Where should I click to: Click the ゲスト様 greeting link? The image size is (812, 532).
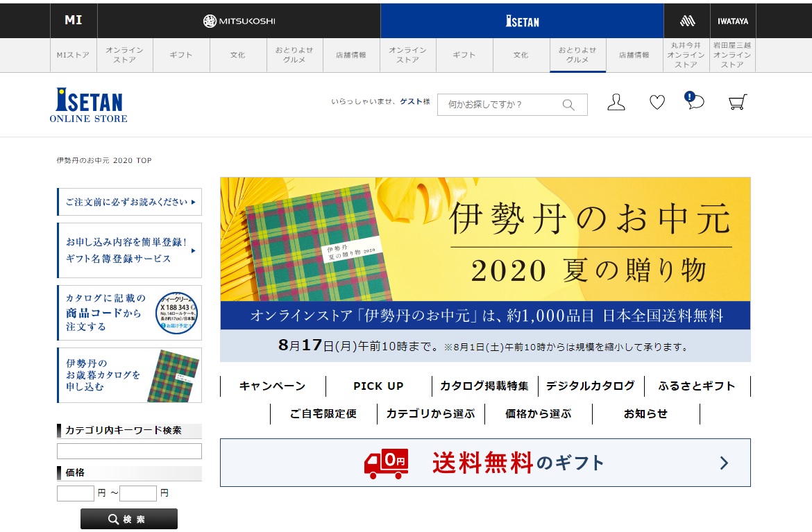point(415,101)
